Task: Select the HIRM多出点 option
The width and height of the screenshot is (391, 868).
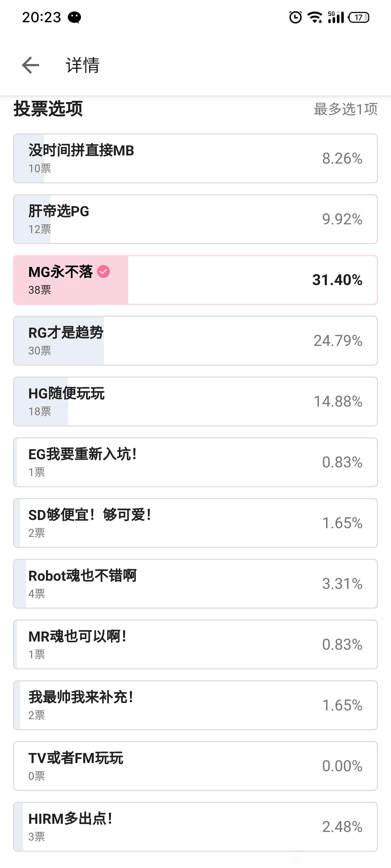Action: click(x=195, y=826)
